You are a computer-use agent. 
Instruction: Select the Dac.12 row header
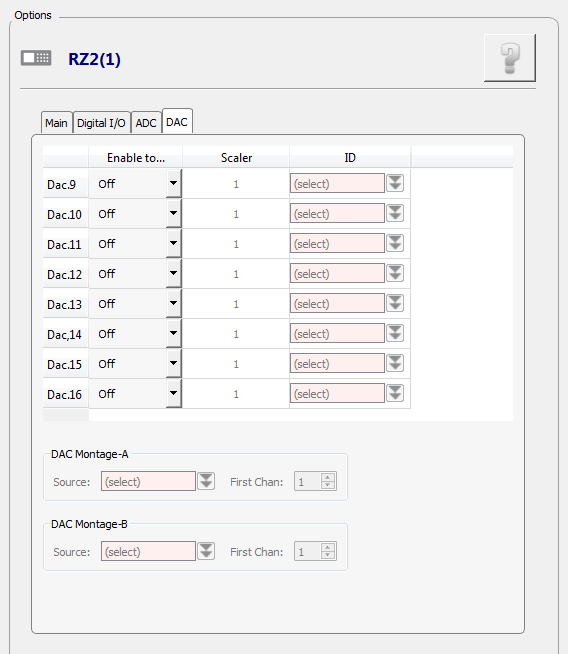[x=65, y=274]
